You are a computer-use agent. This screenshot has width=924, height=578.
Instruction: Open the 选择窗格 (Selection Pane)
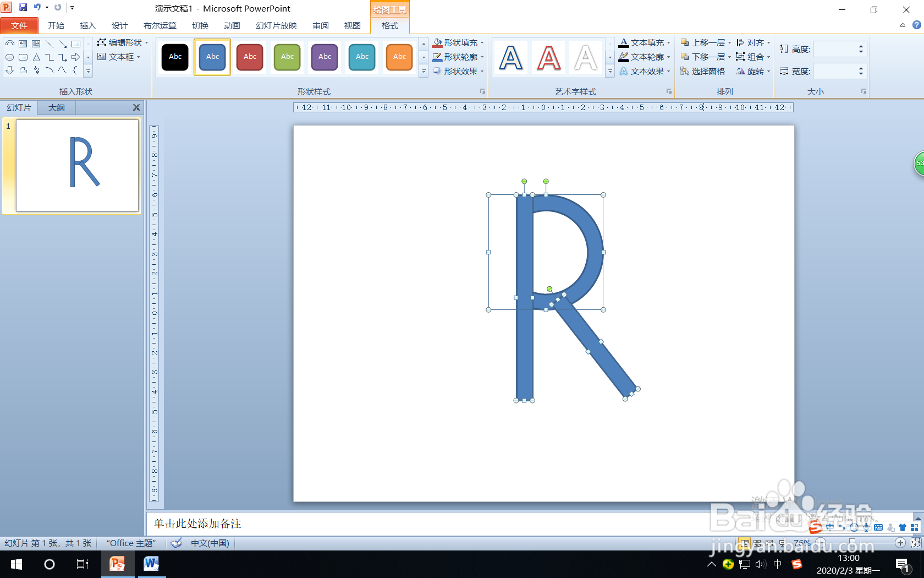pos(703,71)
